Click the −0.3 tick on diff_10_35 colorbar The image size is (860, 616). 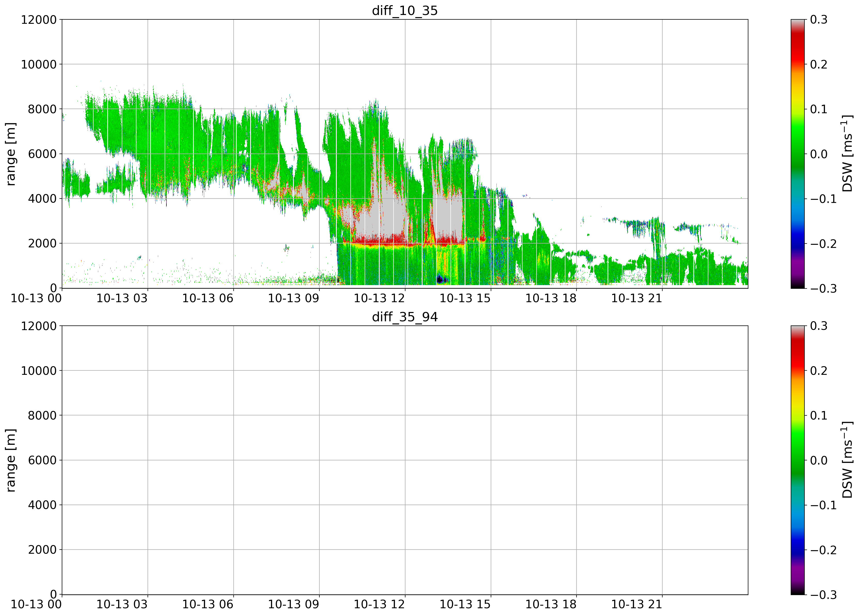pos(823,288)
